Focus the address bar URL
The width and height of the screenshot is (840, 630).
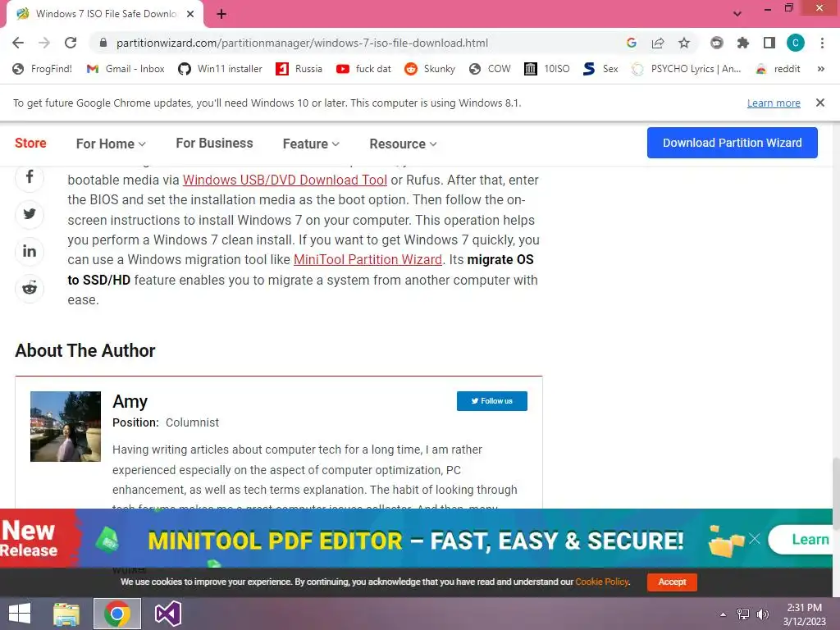302,43
